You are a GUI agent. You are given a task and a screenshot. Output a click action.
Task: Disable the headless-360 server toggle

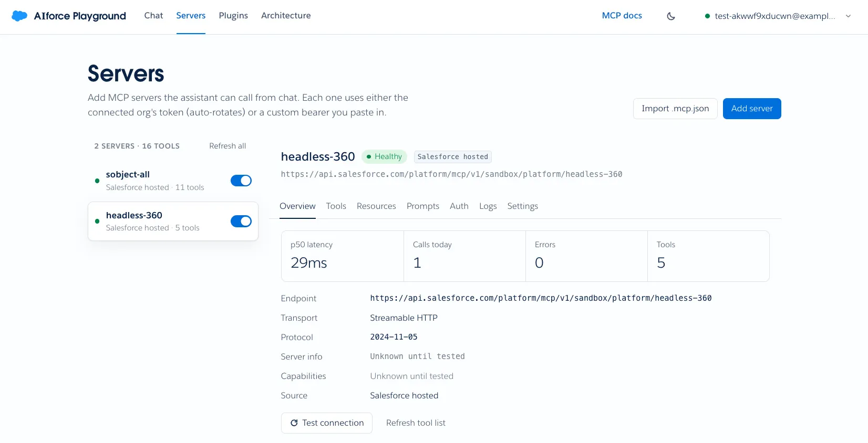tap(241, 221)
